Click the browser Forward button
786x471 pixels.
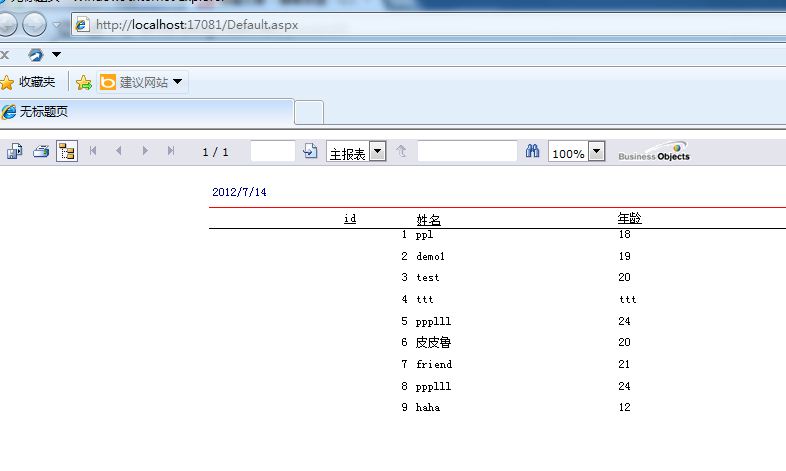tap(35, 24)
